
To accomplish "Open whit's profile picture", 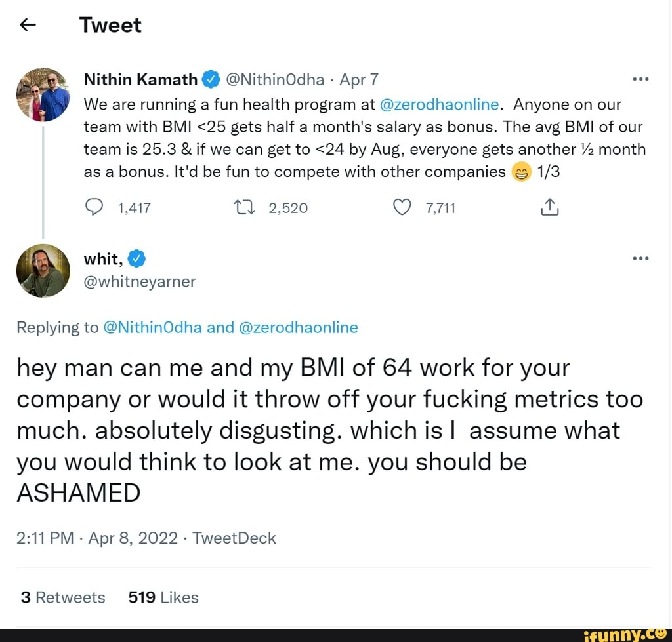I will pyautogui.click(x=43, y=270).
